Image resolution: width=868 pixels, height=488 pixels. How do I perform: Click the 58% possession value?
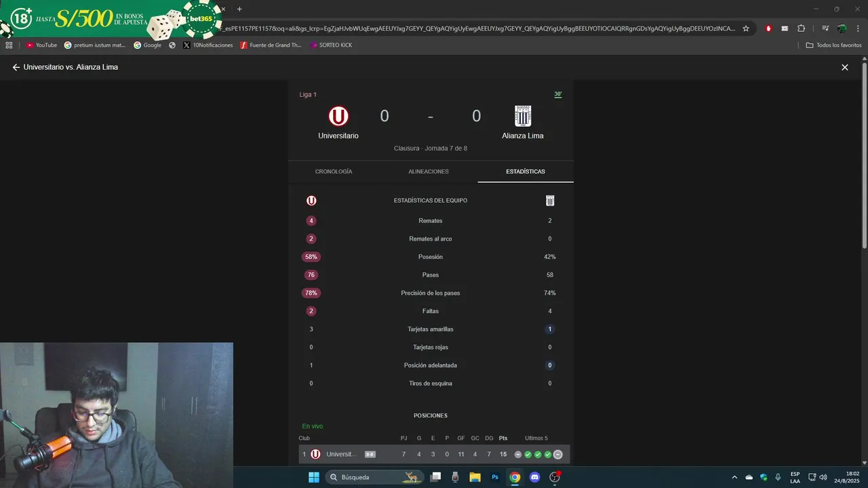[x=311, y=257]
